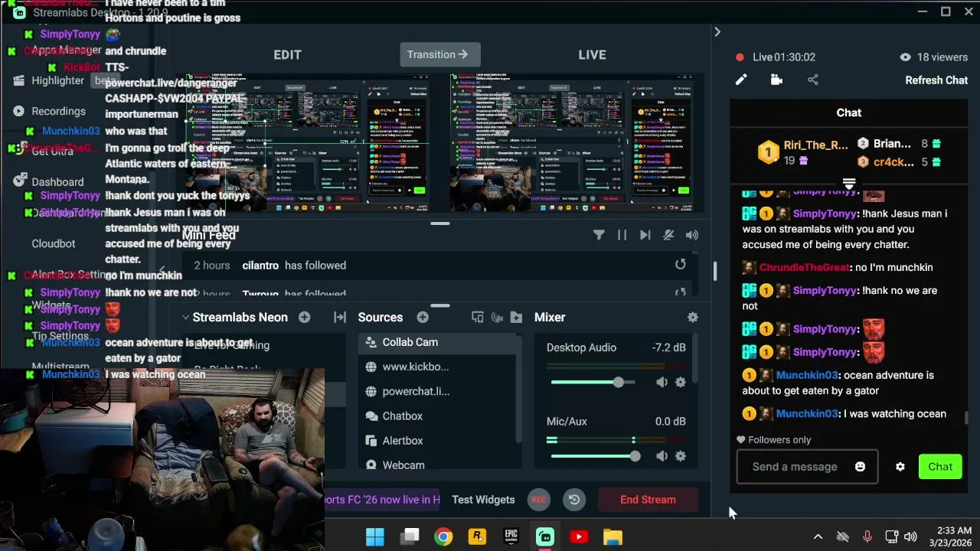Replay the cilantro follow alert
This screenshot has width=980, height=551.
tap(680, 265)
